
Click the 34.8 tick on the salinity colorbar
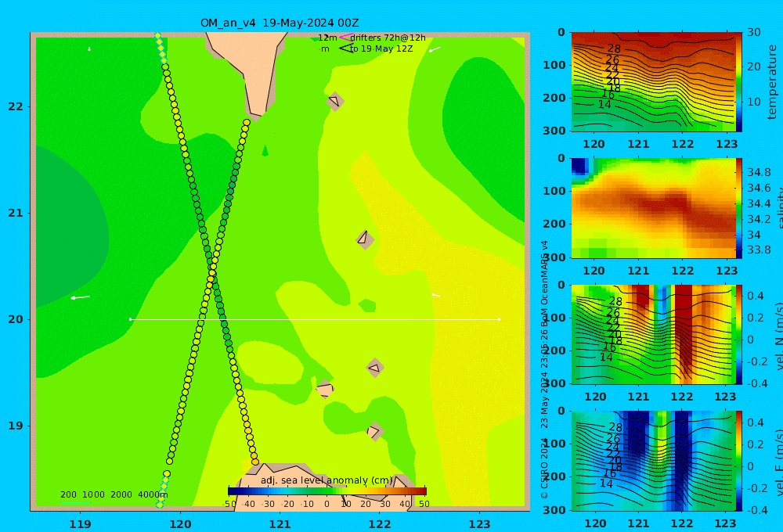coord(759,173)
